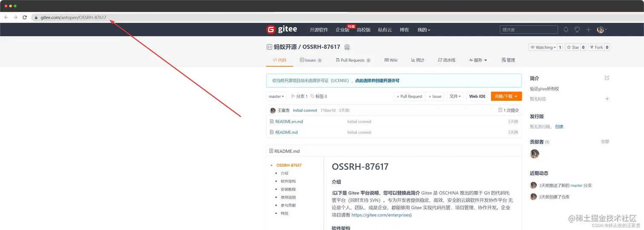Open https://gitee.com/enterprises link
This screenshot has height=230, width=644.
382,215
